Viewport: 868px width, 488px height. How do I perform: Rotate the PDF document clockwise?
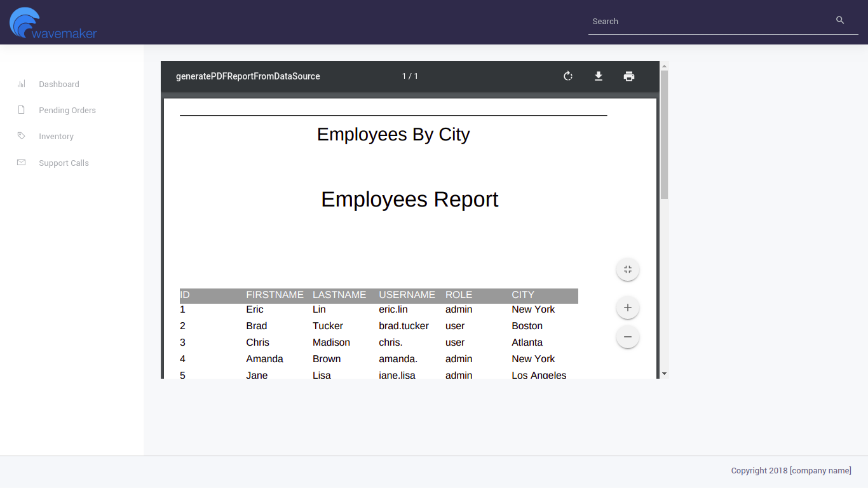(568, 76)
